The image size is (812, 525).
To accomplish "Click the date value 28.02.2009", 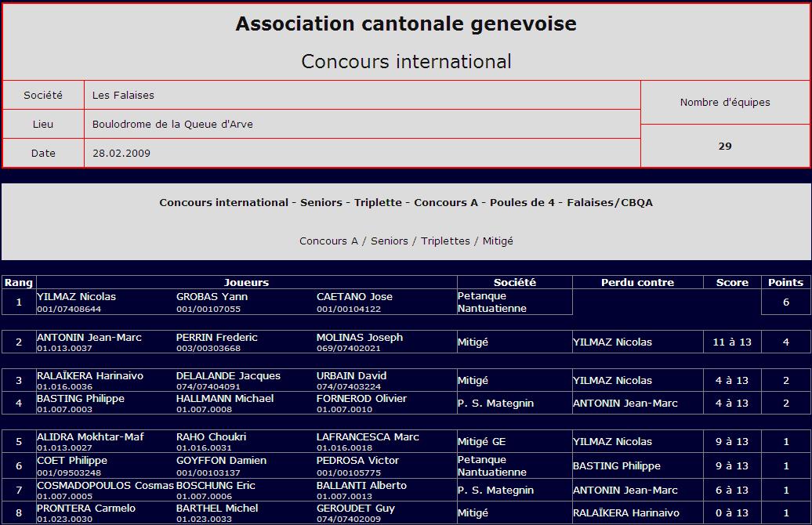I will [121, 154].
